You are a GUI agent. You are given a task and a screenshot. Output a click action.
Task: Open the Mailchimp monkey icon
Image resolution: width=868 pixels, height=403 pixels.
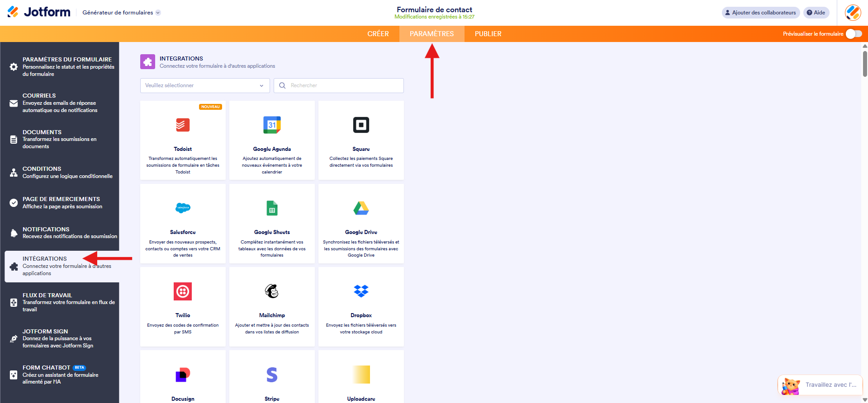(x=272, y=291)
